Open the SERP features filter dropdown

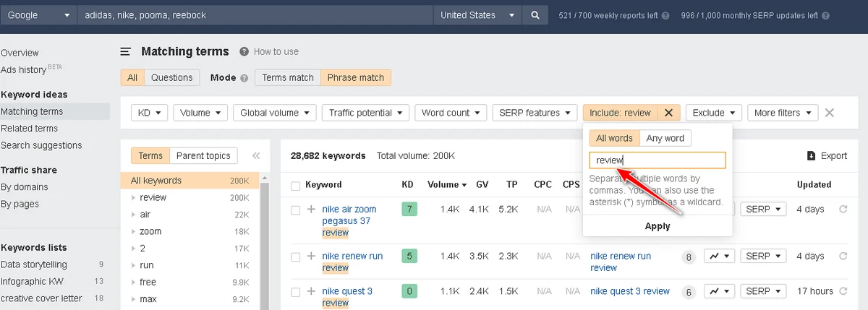tap(535, 113)
